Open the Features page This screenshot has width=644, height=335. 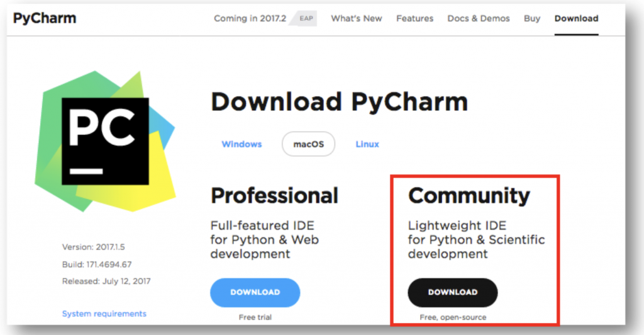pyautogui.click(x=414, y=18)
